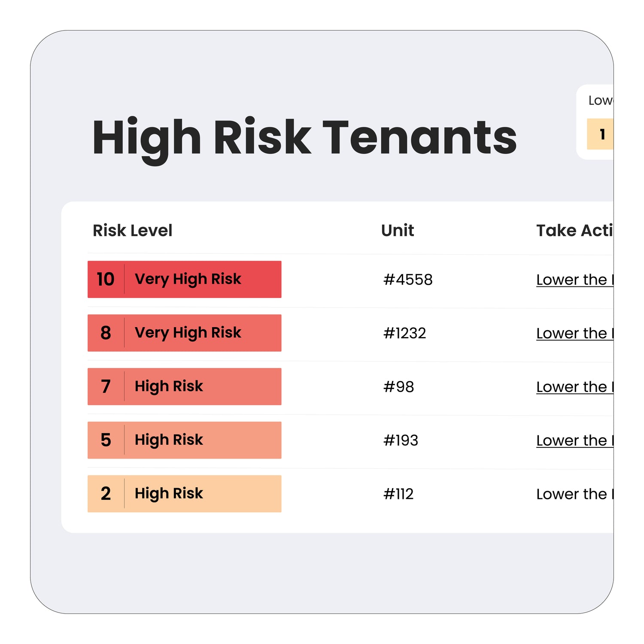Click the yellow number 1 badge

(x=601, y=134)
